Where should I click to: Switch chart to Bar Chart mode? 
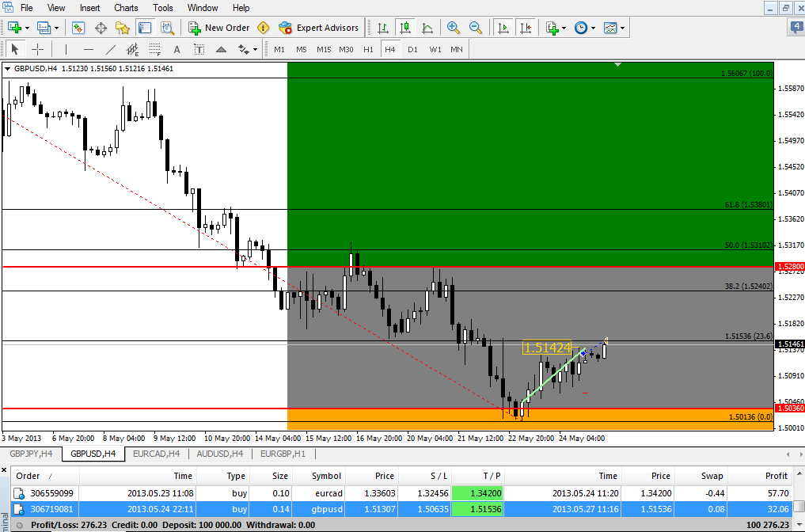coord(383,28)
